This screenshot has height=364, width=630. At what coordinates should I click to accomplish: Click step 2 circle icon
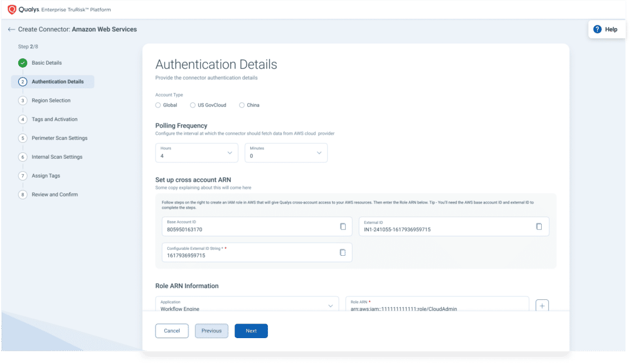(22, 82)
